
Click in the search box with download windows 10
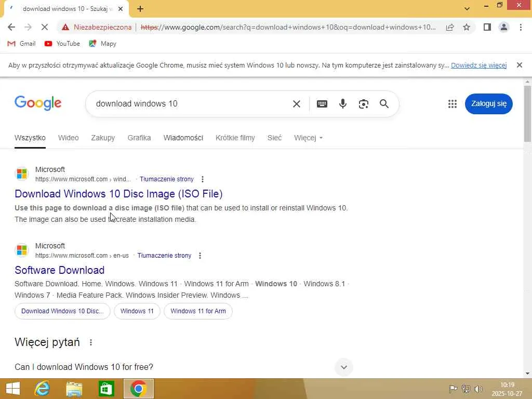coord(190,104)
